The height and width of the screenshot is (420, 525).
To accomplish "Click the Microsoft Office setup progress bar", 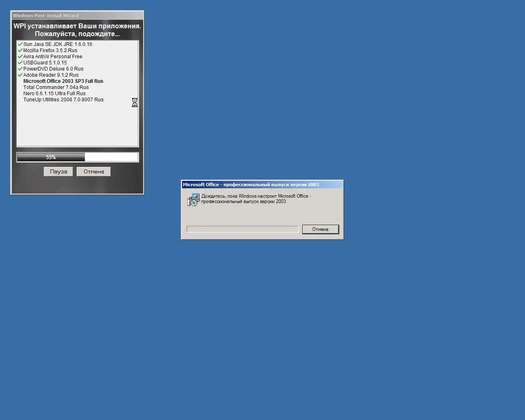I will [242, 229].
